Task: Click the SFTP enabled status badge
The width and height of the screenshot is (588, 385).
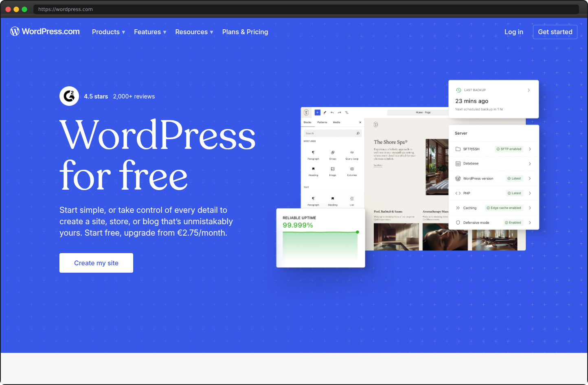Action: tap(509, 149)
